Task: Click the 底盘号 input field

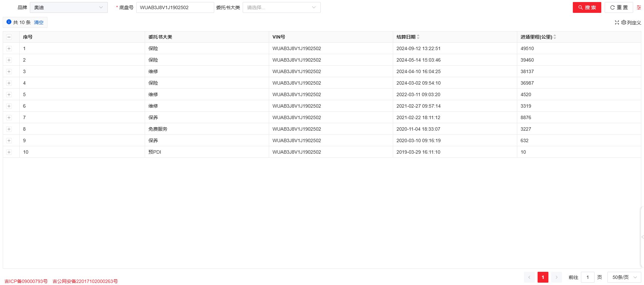Action: tap(175, 7)
